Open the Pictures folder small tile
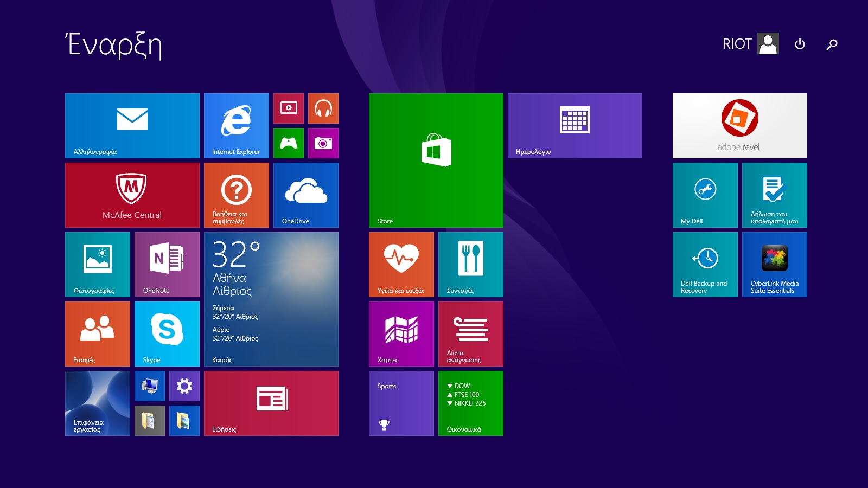Screen dimensions: 868x488 (184, 421)
